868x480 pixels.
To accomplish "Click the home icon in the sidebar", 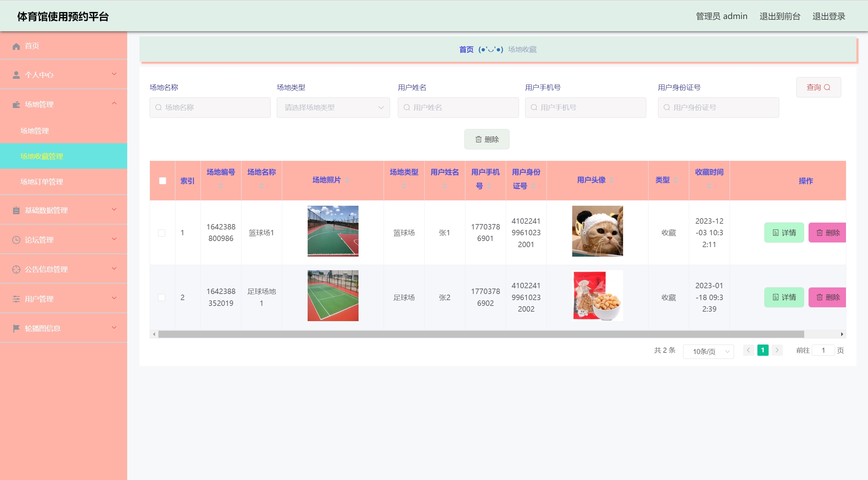I will [16, 46].
